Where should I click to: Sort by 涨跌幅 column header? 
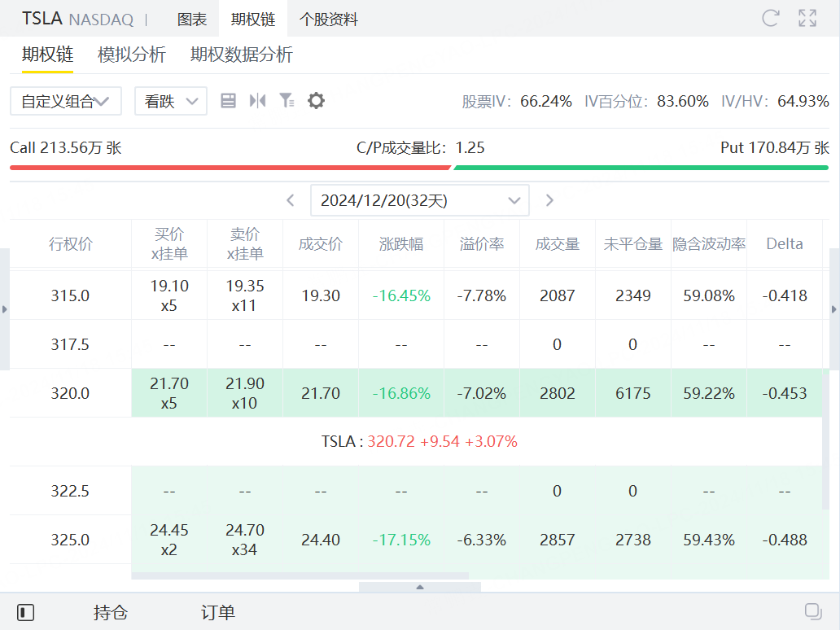click(x=401, y=243)
